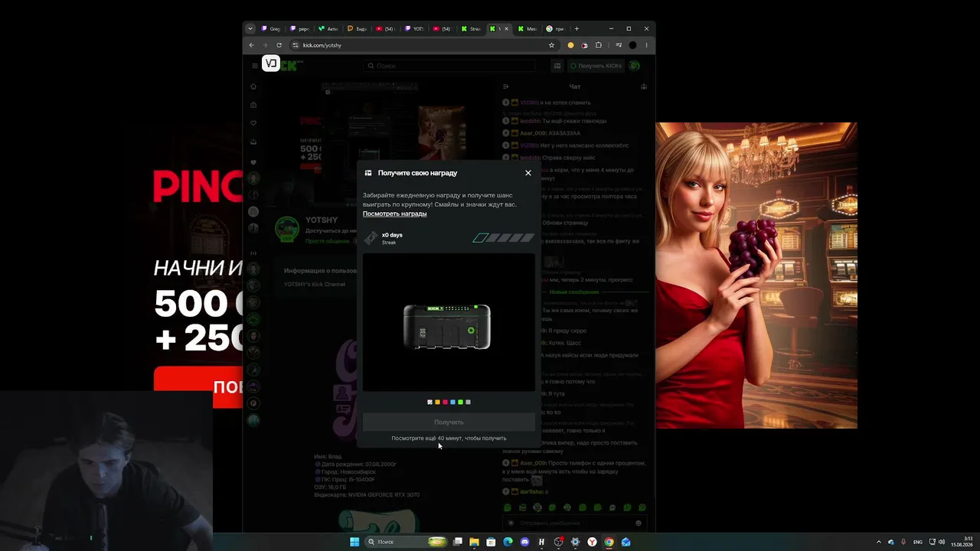980x551 pixels.
Task: Open Task View from the taskbar
Action: tap(457, 542)
